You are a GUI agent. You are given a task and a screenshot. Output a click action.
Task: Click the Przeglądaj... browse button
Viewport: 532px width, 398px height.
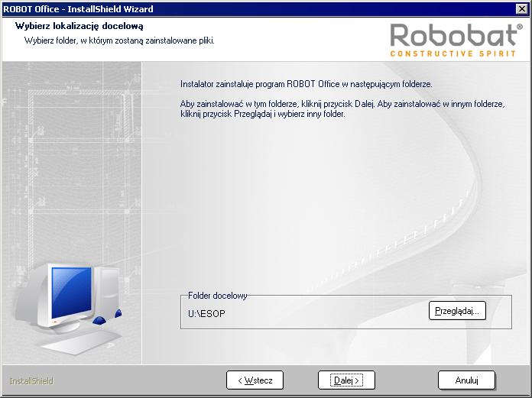[457, 311]
